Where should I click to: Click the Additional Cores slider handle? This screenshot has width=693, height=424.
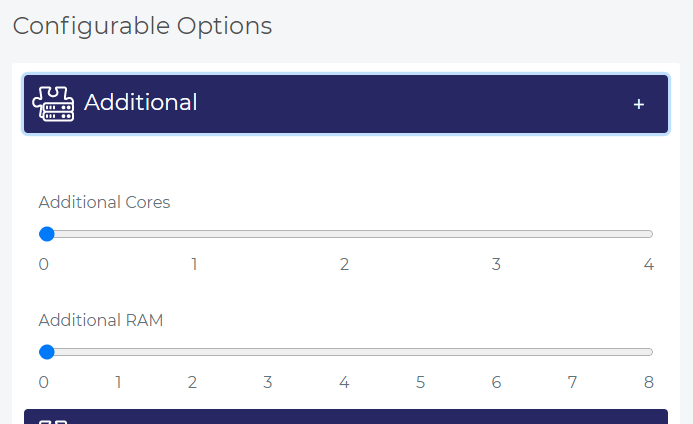46,234
